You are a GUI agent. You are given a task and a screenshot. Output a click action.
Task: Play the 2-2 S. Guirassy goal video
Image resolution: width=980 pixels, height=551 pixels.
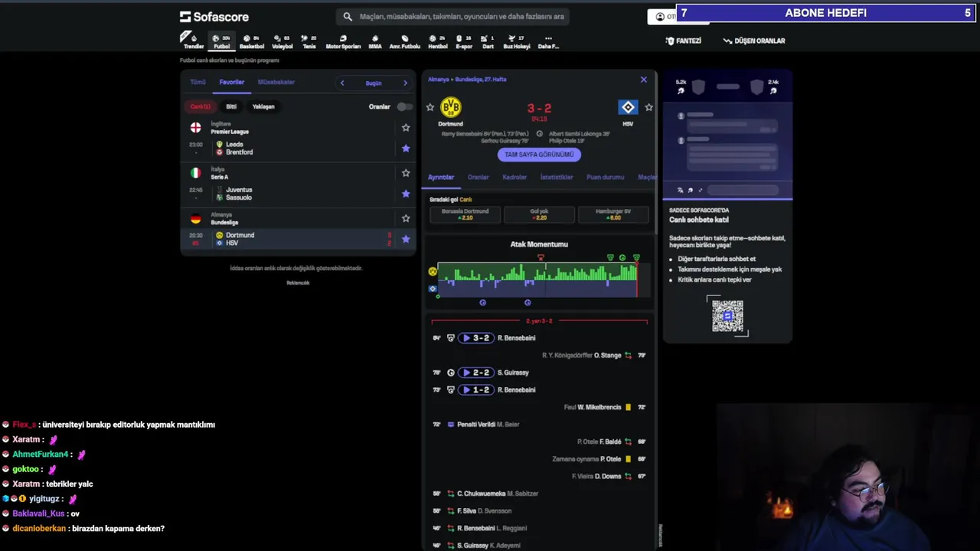(x=475, y=373)
